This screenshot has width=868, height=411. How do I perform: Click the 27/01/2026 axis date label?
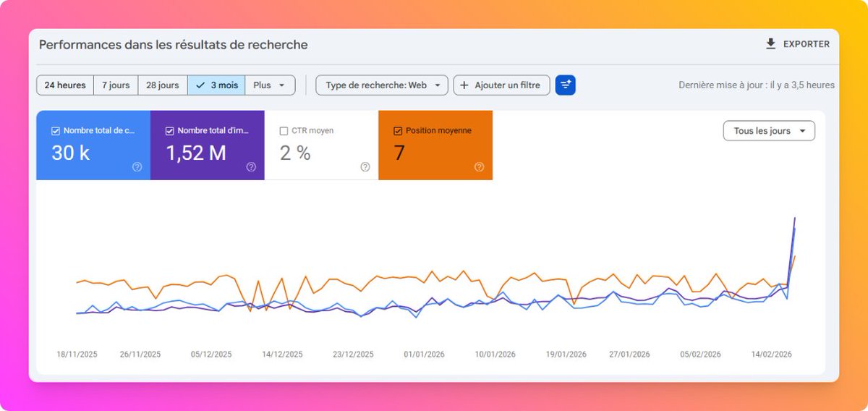629,355
